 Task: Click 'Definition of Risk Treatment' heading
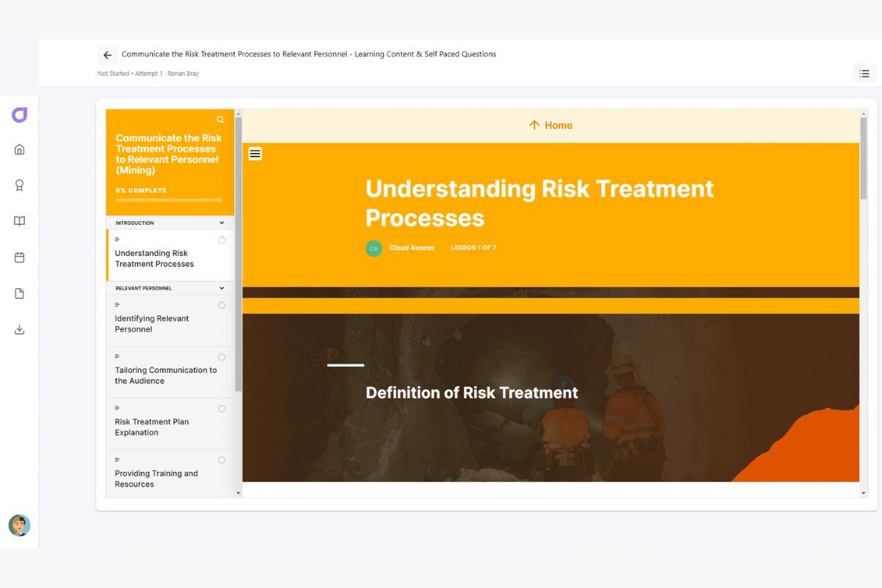(472, 392)
